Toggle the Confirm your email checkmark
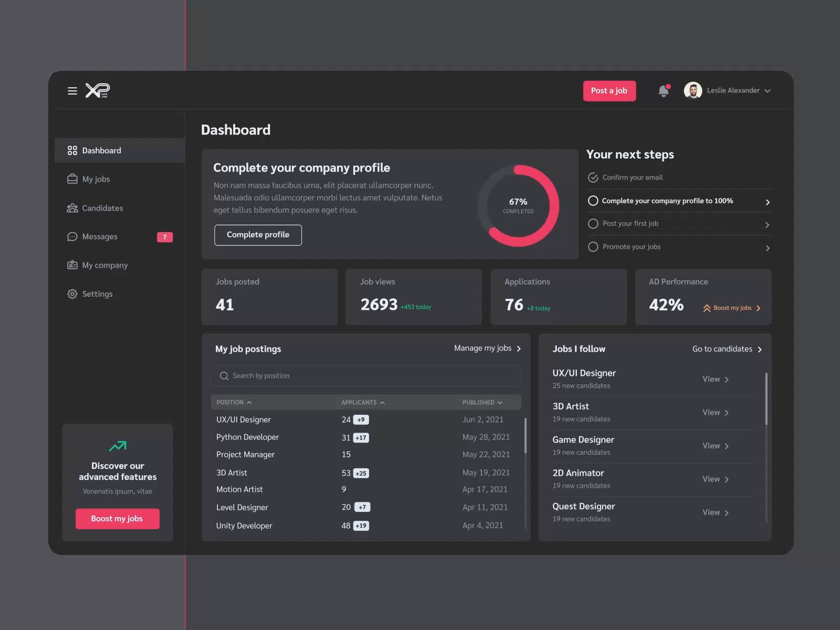This screenshot has height=630, width=840. pyautogui.click(x=593, y=177)
